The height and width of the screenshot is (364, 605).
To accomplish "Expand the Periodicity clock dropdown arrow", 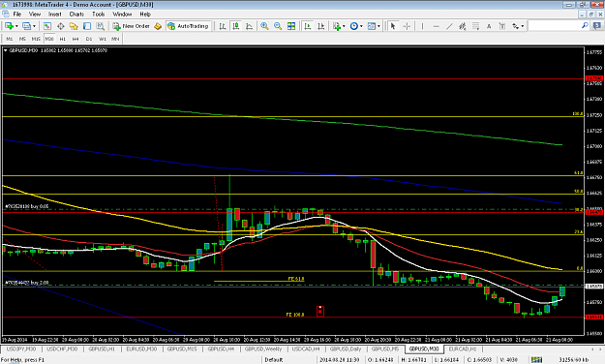I will tap(361, 26).
